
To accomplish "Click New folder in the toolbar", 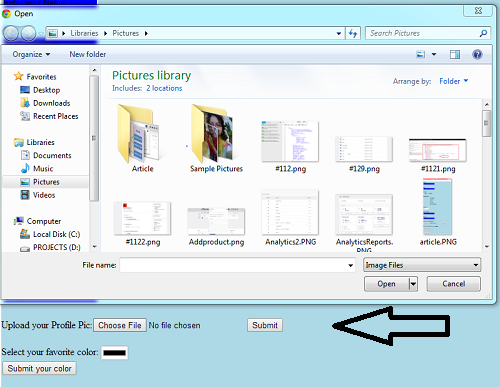I will (x=87, y=54).
